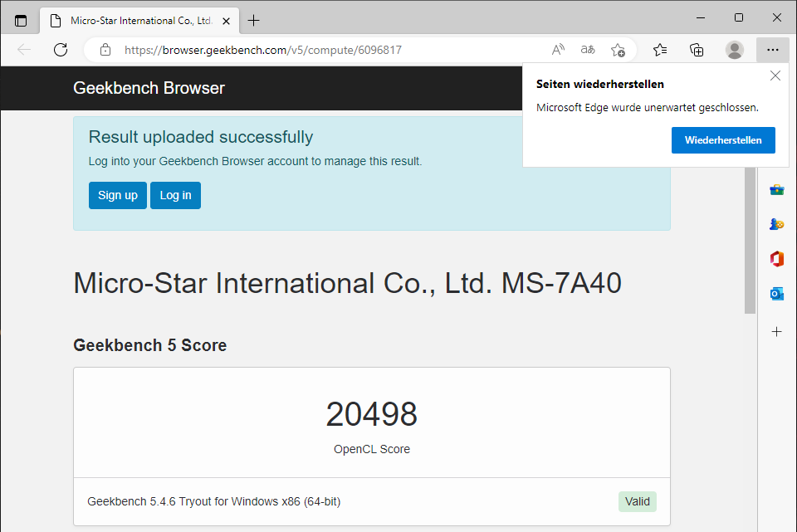The width and height of the screenshot is (797, 532).
Task: Open the Tools sidebar icon
Action: [777, 190]
